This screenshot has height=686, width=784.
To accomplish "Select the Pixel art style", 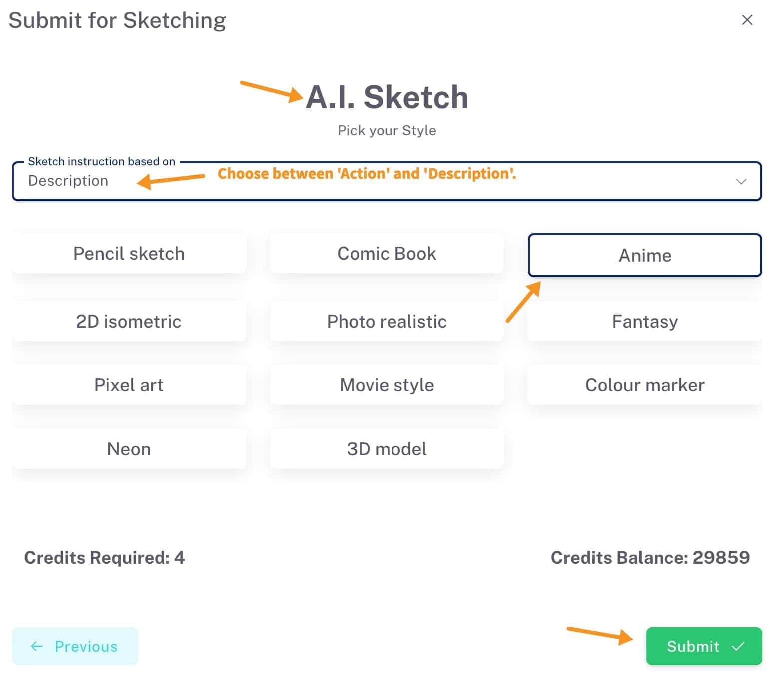I will [129, 385].
